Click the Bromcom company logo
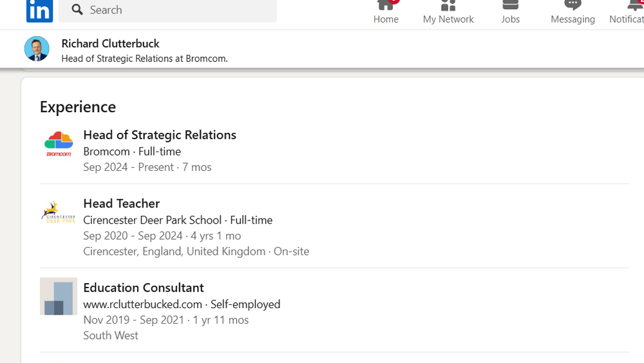The width and height of the screenshot is (644, 363). 59,144
